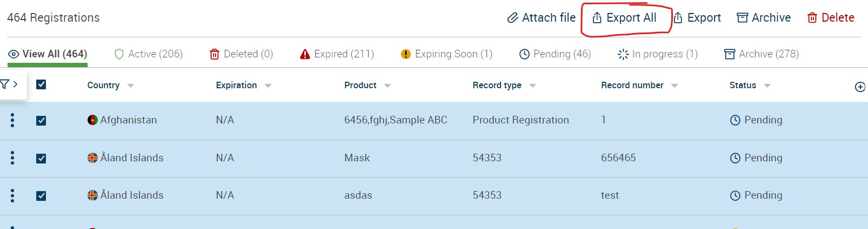Image resolution: width=868 pixels, height=229 pixels.
Task: Click product cell '6456,fghj,Sample ABC'
Action: [x=396, y=120]
